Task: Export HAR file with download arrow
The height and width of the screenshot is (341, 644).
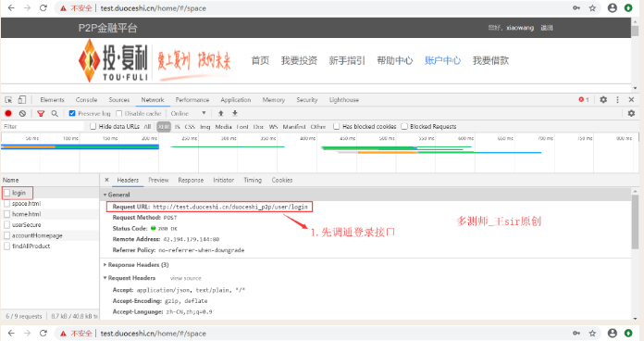Action: [x=235, y=113]
